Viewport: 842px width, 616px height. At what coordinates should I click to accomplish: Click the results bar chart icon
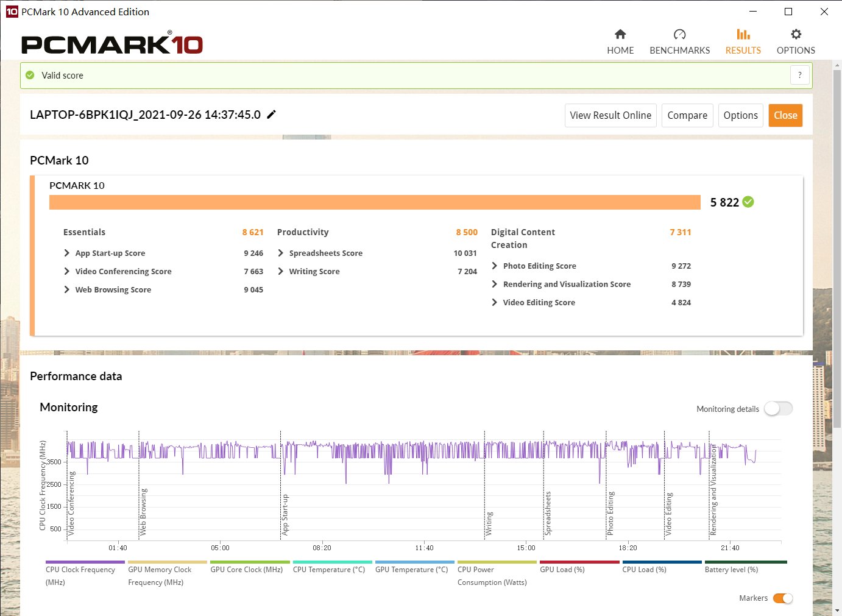pyautogui.click(x=743, y=34)
